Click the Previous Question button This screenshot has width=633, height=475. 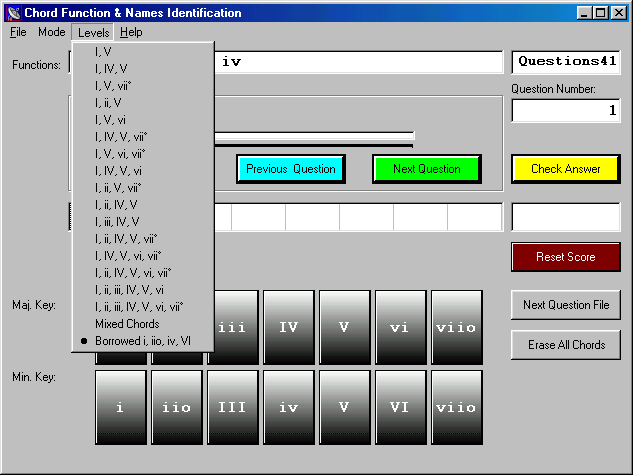pyautogui.click(x=291, y=169)
